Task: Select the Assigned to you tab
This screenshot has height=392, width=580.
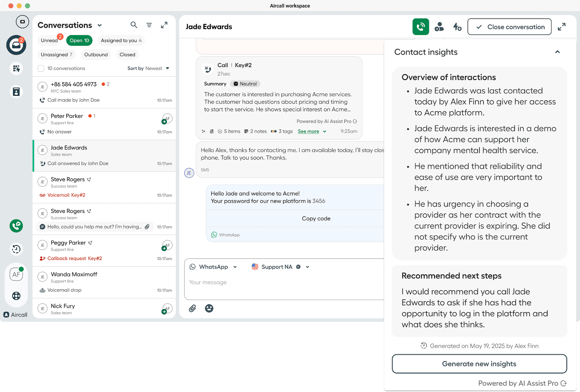Action: click(x=121, y=41)
